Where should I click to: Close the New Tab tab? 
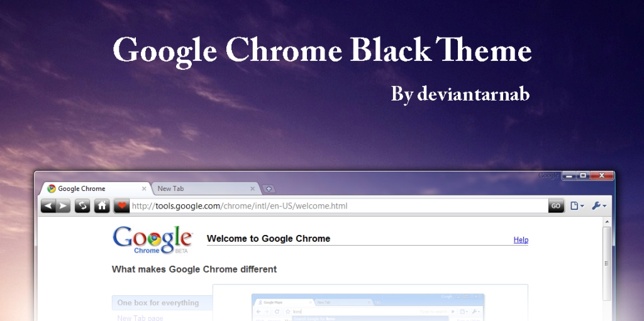(x=253, y=189)
